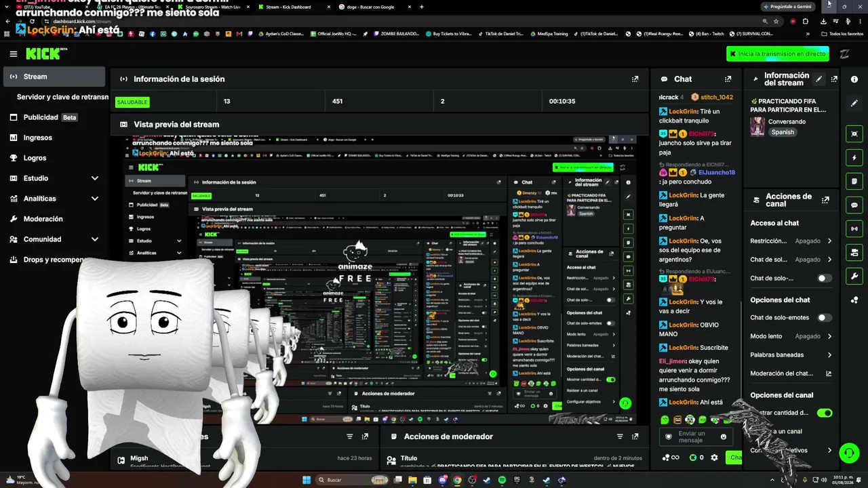
Task: Pop out the Acciones de moderador panel
Action: (x=635, y=436)
